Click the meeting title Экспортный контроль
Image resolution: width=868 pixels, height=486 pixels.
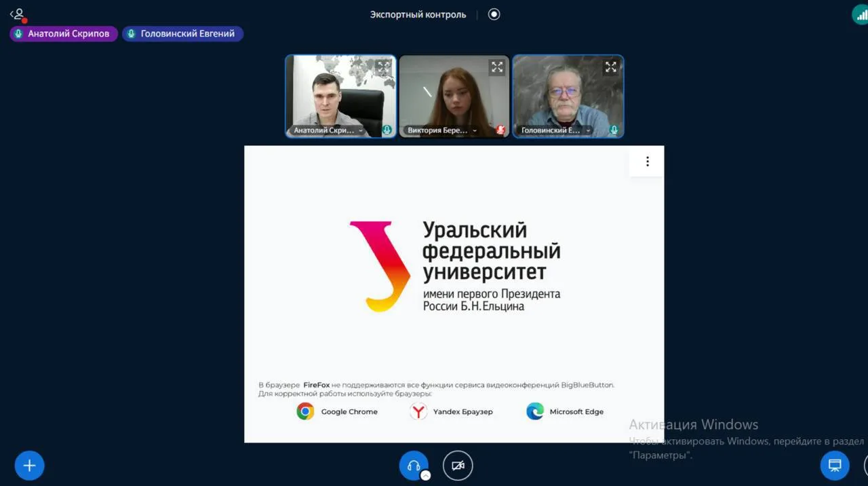(x=418, y=14)
